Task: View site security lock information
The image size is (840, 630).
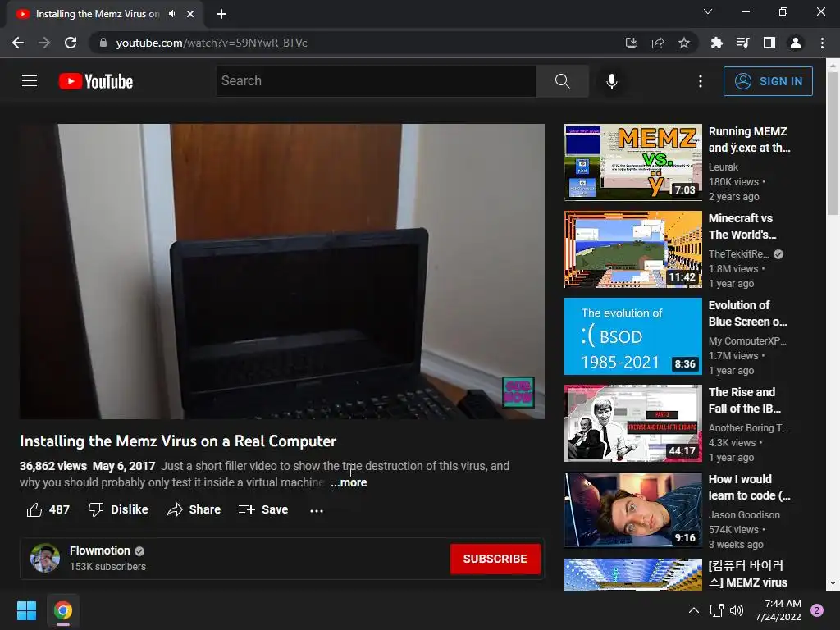Action: [x=103, y=43]
